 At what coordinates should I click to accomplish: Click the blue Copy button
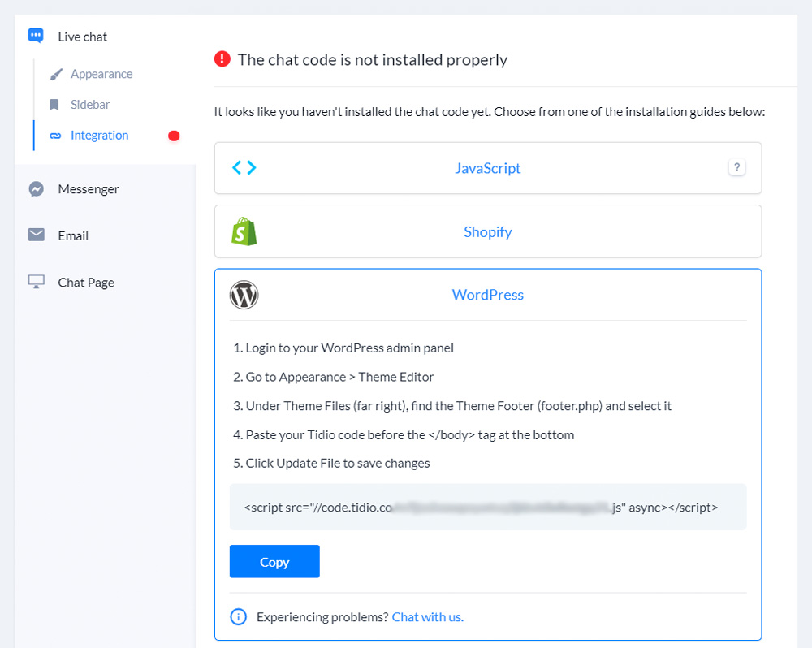274,561
